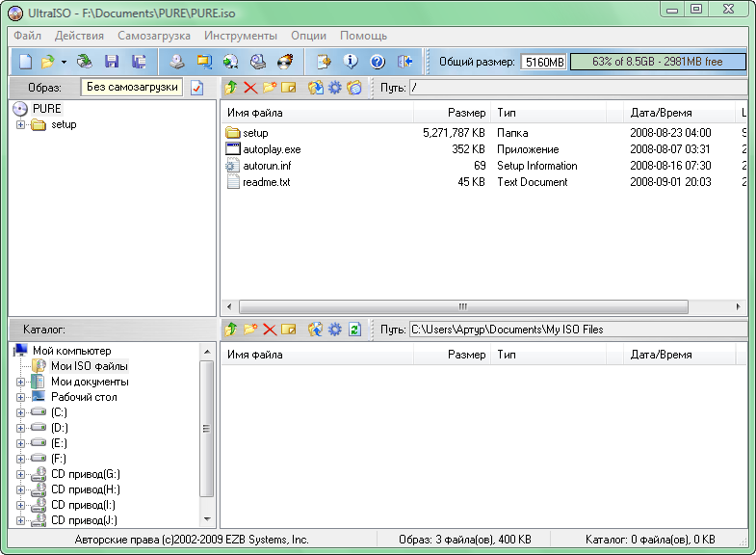
Task: Sort image list by Дата/Время column
Action: (x=678, y=113)
